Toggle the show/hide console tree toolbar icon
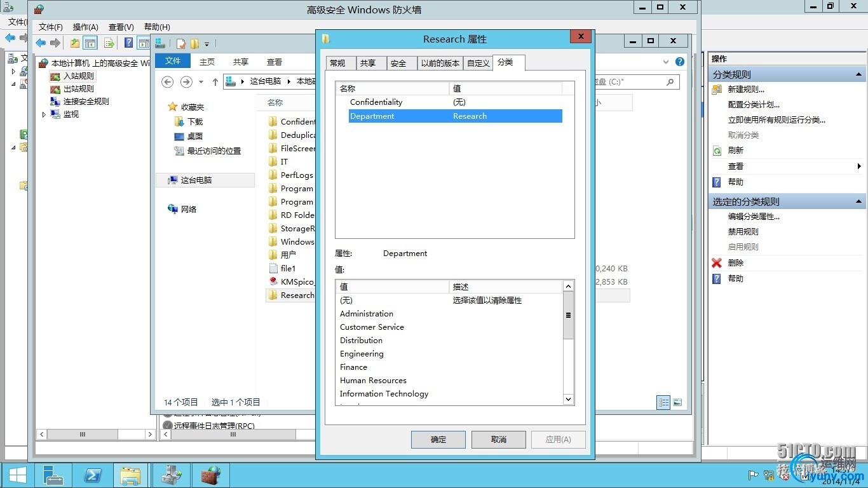The height and width of the screenshot is (488, 868). [x=90, y=43]
